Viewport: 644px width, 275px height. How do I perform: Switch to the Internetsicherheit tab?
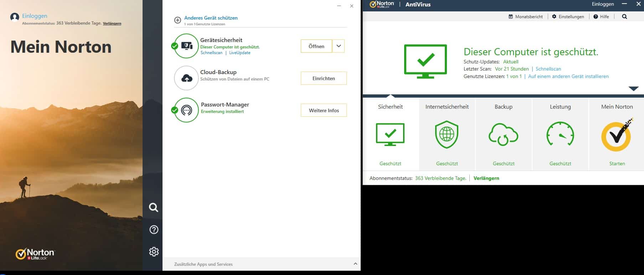point(447,134)
